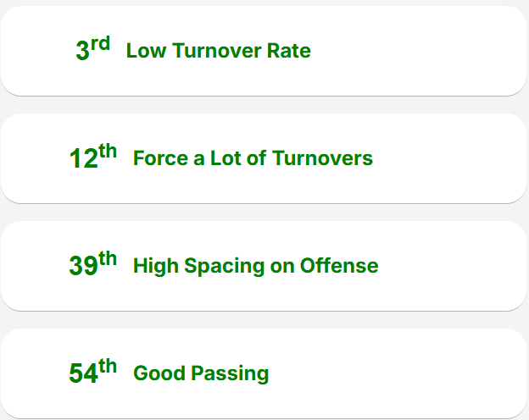Click empty space right of High Spacing on Offense
Viewport: 529px width, 420px height.
(x=454, y=266)
